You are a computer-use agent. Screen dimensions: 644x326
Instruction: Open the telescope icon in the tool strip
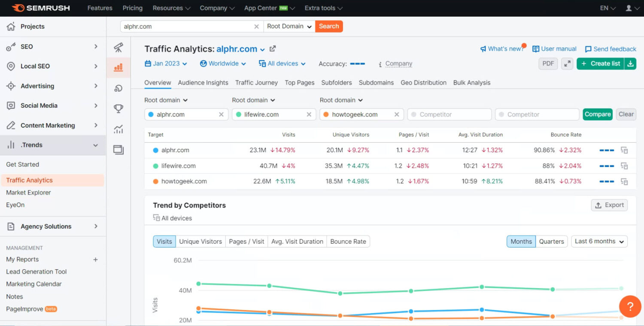coord(118,47)
